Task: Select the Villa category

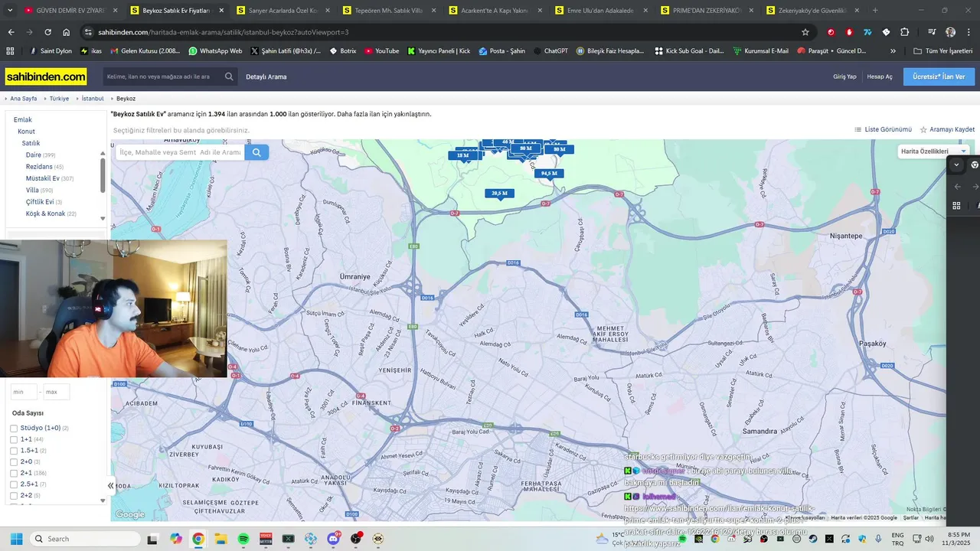Action: point(32,190)
